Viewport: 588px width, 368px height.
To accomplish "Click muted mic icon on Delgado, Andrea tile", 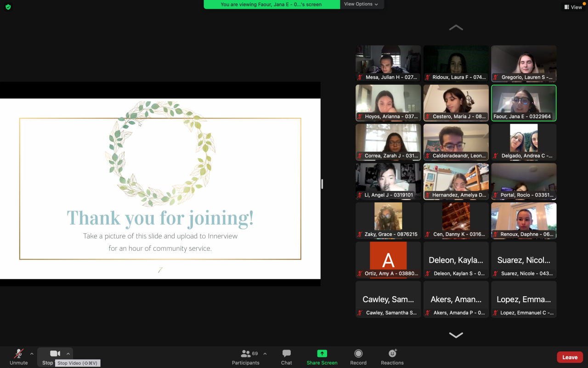I will 496,156.
